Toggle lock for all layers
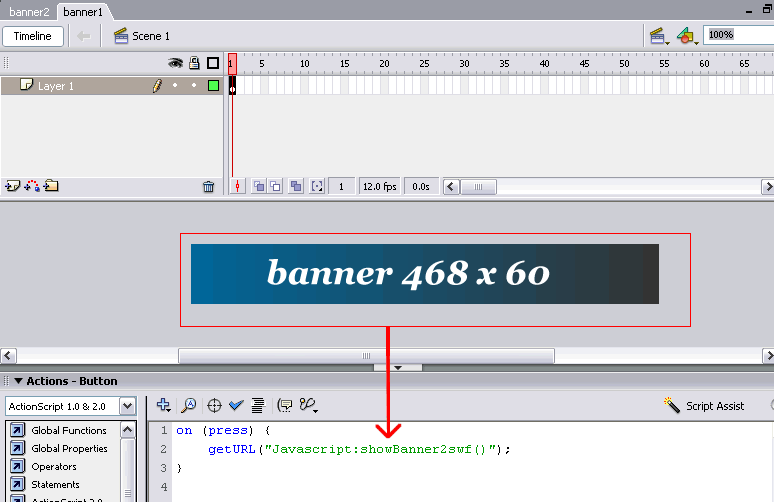Viewport: 774px width, 502px height. click(195, 63)
